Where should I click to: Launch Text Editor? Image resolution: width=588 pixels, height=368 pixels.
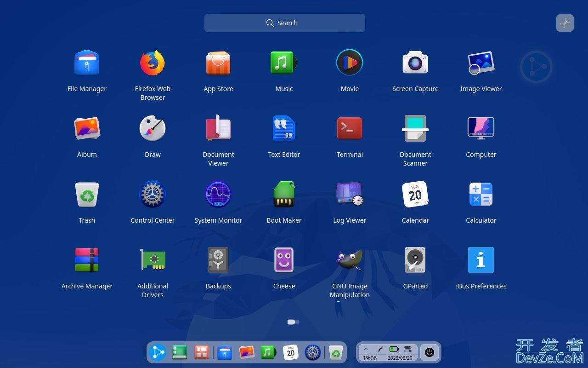point(284,128)
